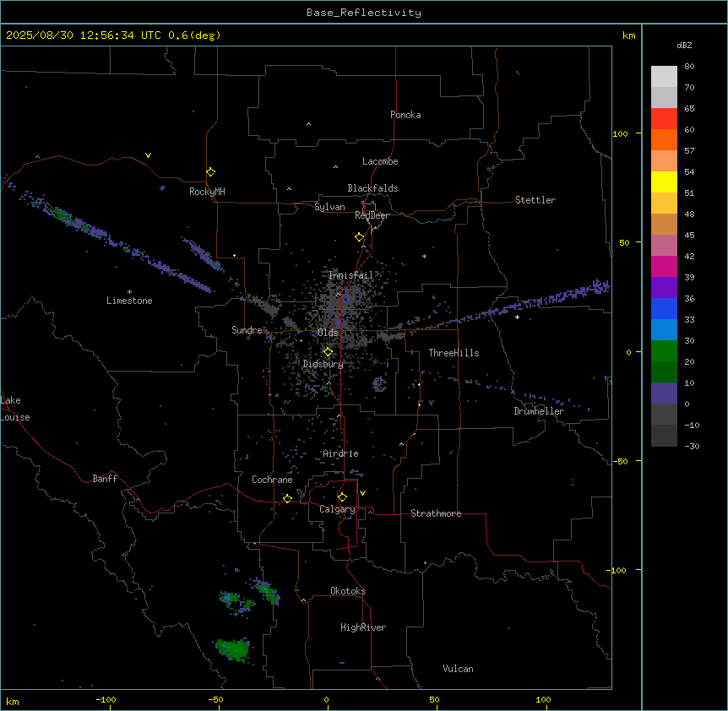
Task: Click the Blackfalds map label
Action: tap(372, 188)
